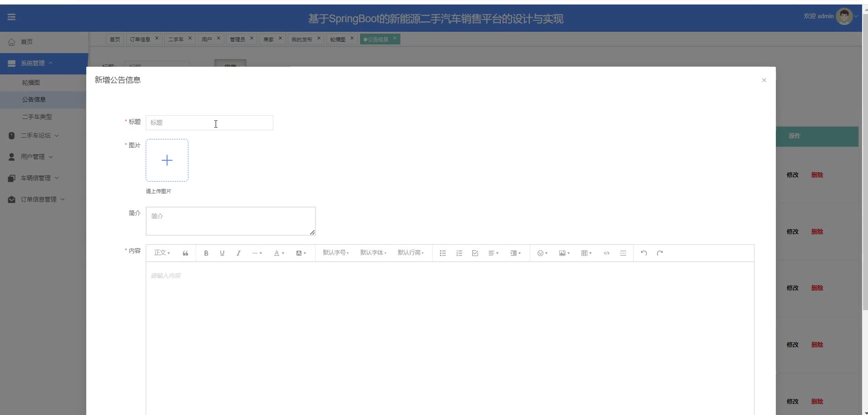868x415 pixels.
Task: Close the 新增公告信息 dialog
Action: coord(764,80)
